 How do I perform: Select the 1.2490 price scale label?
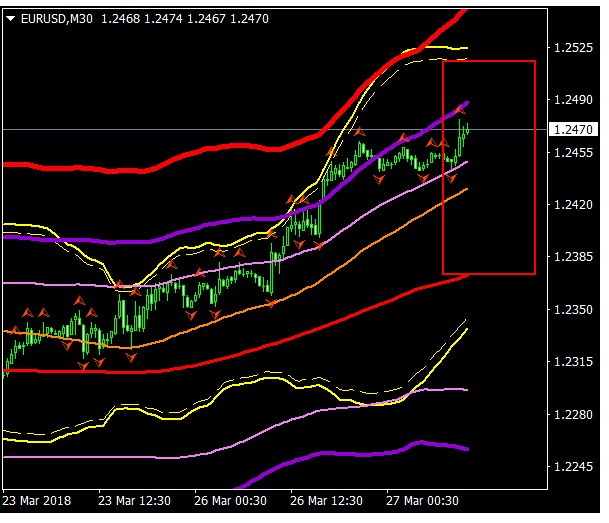[576, 100]
